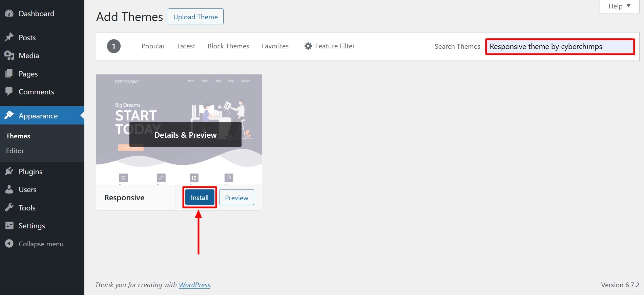Switch to the Block Themes tab
Viewport: 644px width, 295px height.
click(228, 46)
